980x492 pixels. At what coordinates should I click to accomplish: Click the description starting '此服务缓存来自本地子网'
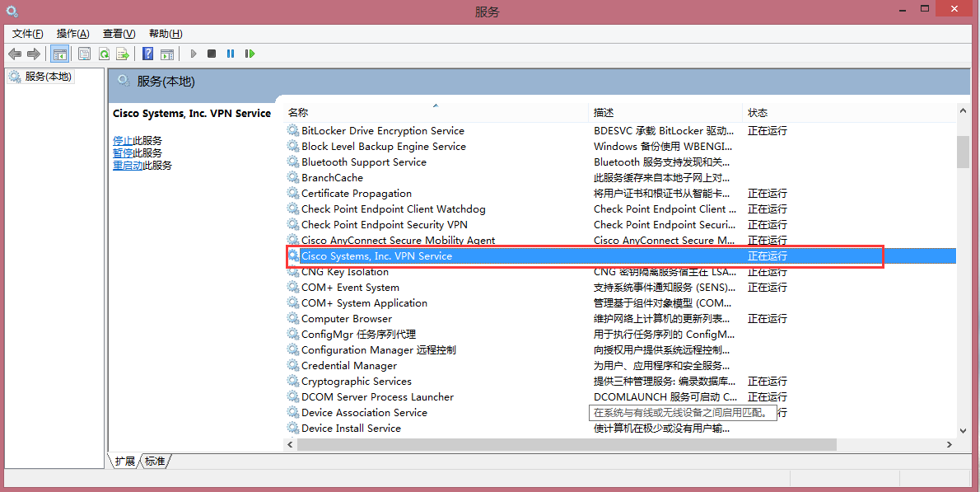662,177
